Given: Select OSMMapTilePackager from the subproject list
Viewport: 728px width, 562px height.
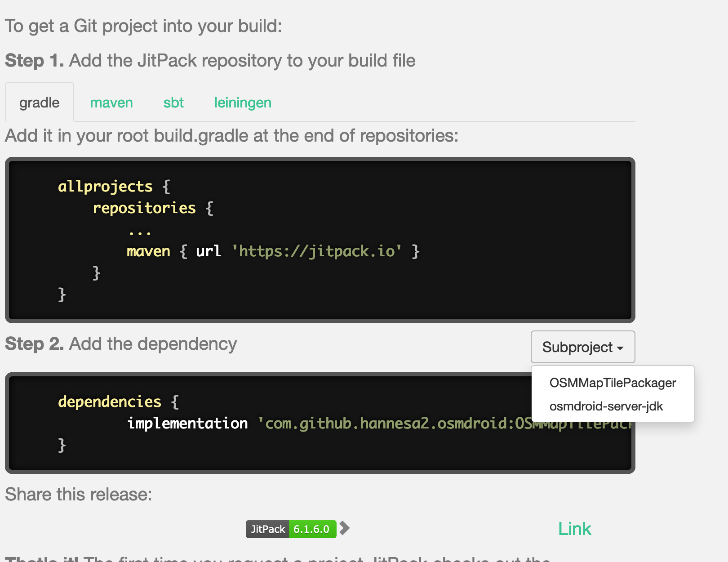Looking at the screenshot, I should tap(613, 383).
